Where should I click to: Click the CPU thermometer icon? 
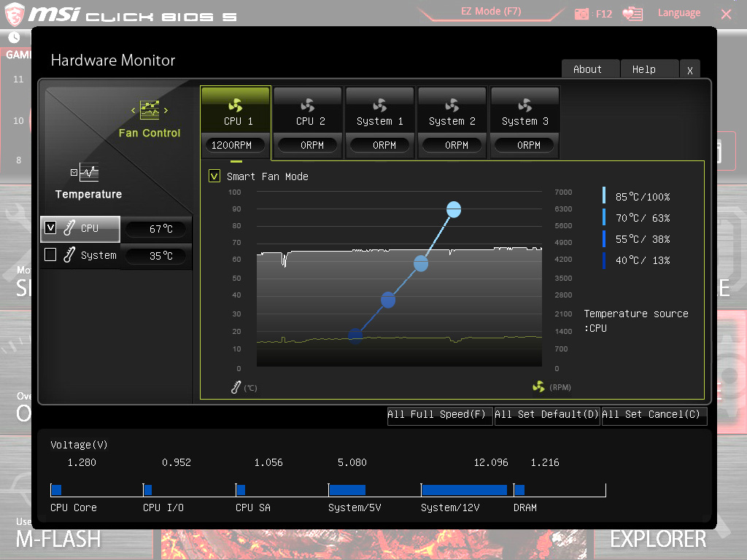(69, 227)
